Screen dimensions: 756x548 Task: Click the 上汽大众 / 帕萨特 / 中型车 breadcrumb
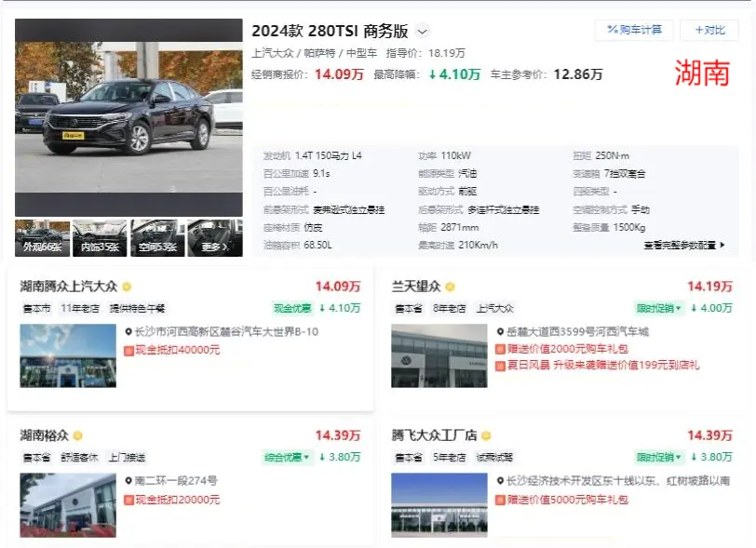315,53
